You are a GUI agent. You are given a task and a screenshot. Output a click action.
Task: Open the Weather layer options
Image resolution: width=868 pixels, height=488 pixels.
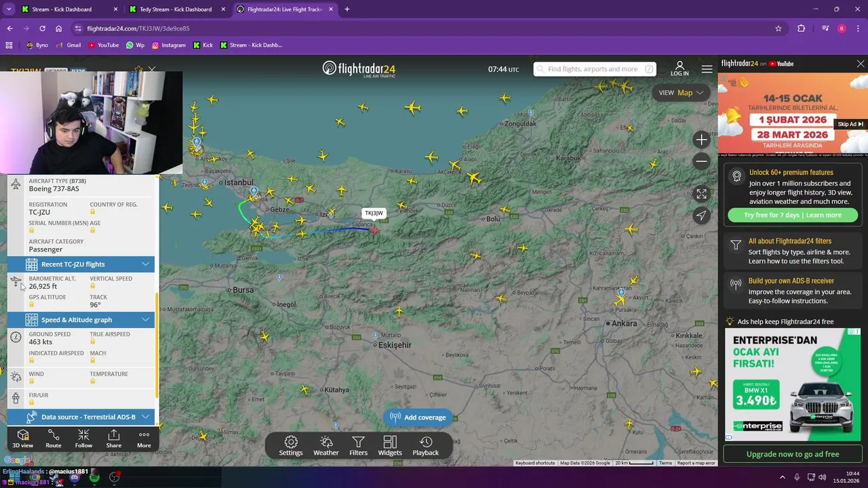click(326, 446)
